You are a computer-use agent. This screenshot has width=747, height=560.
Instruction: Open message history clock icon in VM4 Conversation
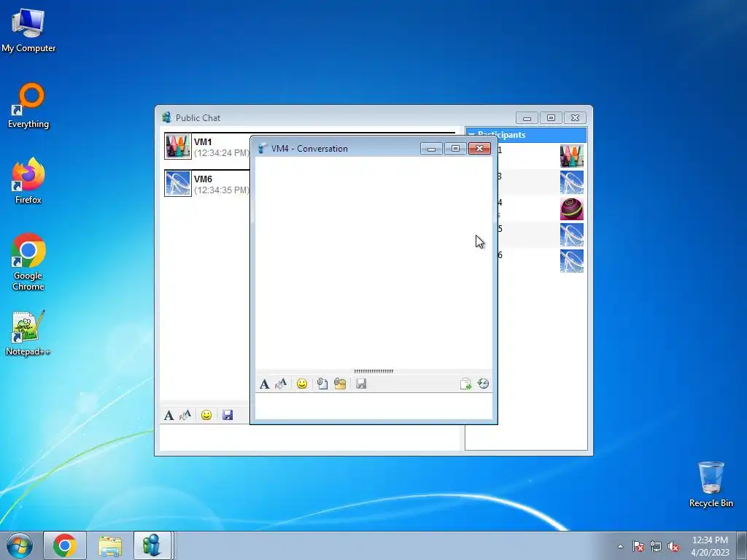[x=484, y=384]
